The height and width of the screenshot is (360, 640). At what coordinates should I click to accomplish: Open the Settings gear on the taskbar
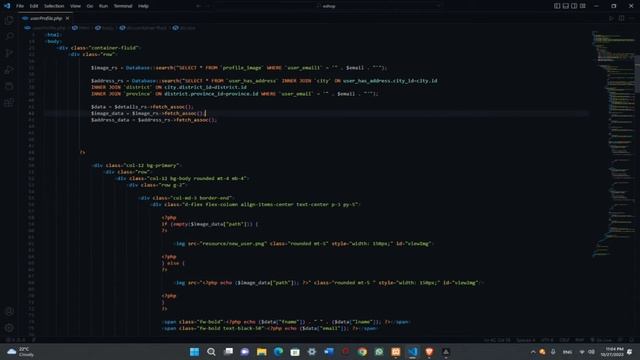(x=311, y=352)
